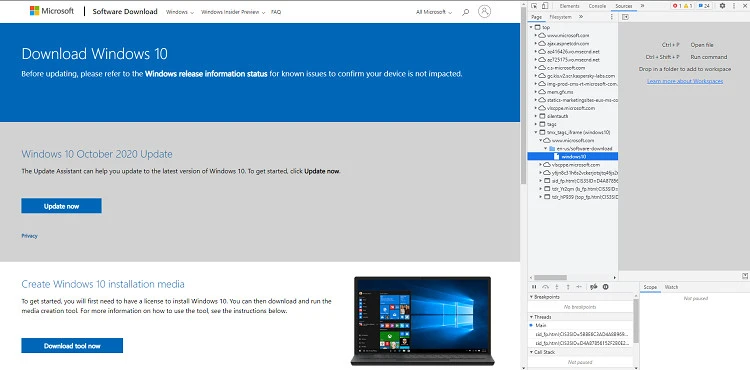Click the console drawer icon below the editor

click(x=745, y=276)
